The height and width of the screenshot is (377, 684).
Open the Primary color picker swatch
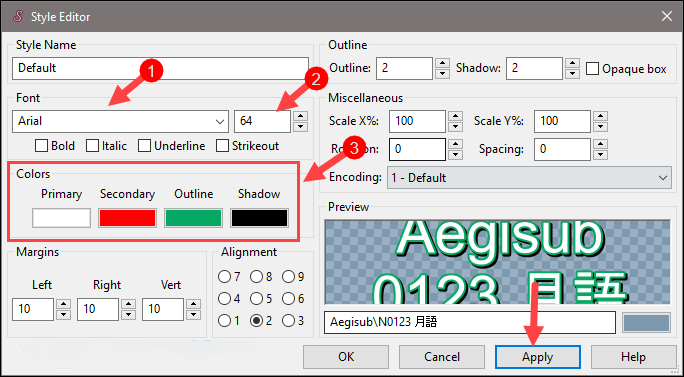(x=62, y=218)
